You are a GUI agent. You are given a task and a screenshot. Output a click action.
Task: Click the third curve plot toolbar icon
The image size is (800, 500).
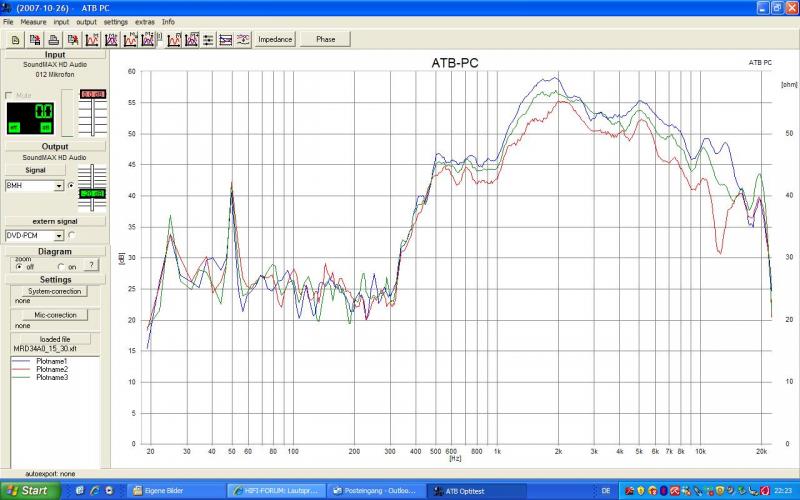130,39
